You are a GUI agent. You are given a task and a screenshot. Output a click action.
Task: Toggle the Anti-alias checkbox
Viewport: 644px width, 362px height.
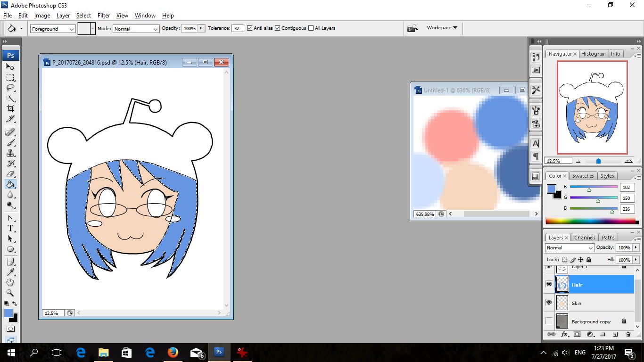coord(249,28)
